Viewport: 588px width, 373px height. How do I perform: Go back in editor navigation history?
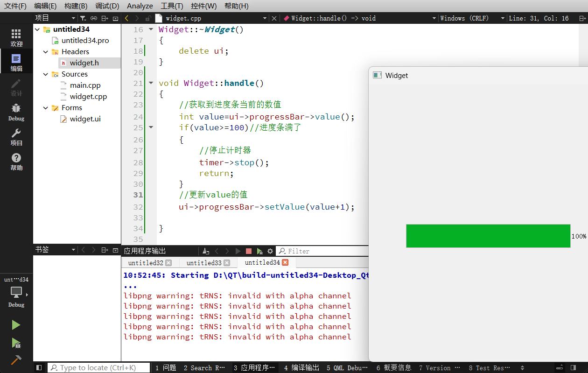[127, 18]
